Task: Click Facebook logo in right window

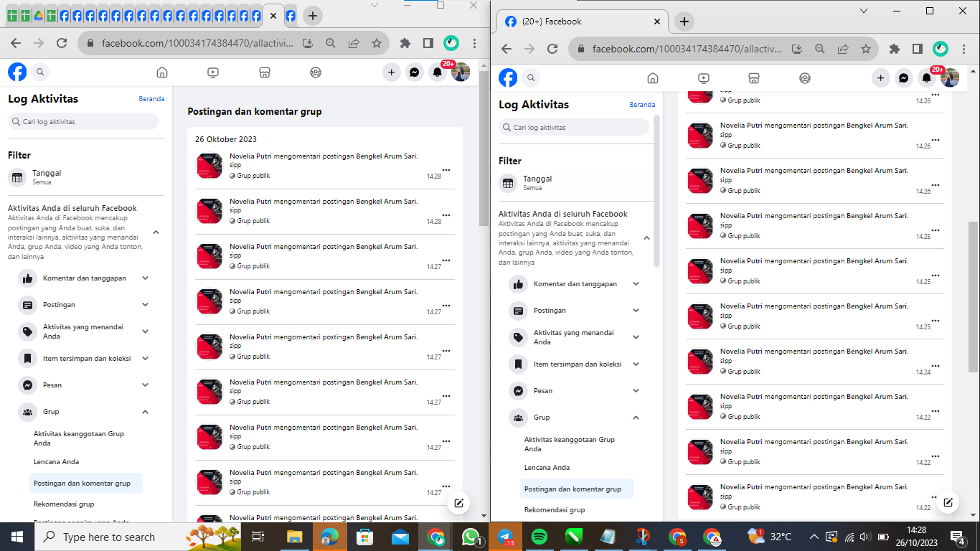Action: (508, 77)
